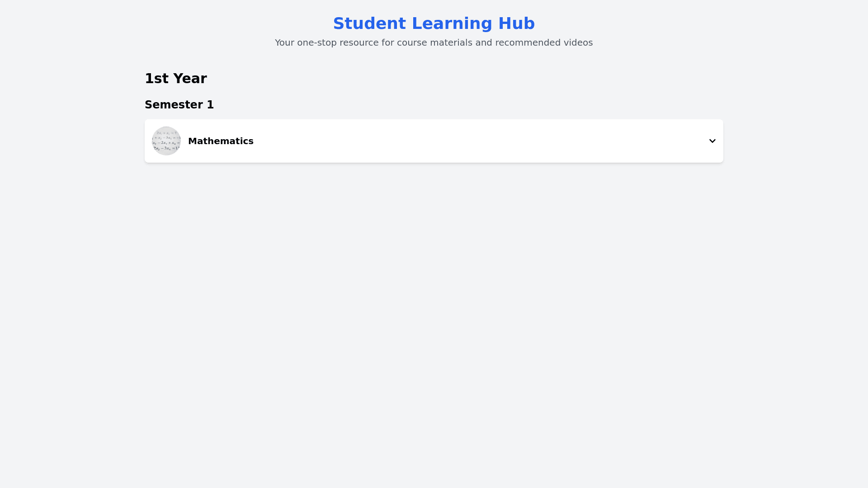Click the Student Learning Hub title
The image size is (868, 488).
click(434, 23)
